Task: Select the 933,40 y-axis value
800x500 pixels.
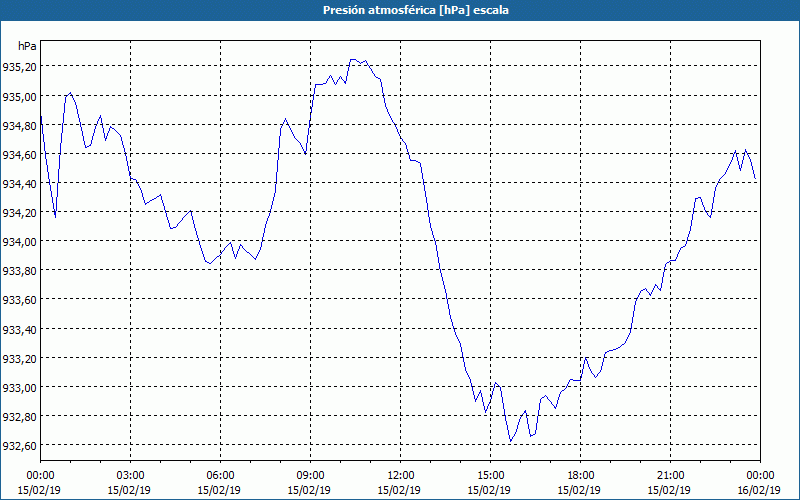Action: [19, 330]
